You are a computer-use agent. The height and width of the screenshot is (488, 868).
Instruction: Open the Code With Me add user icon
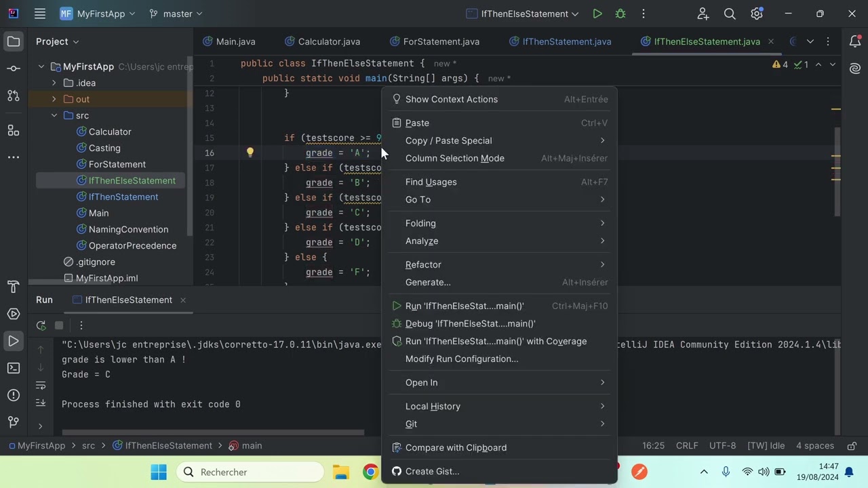tap(703, 14)
